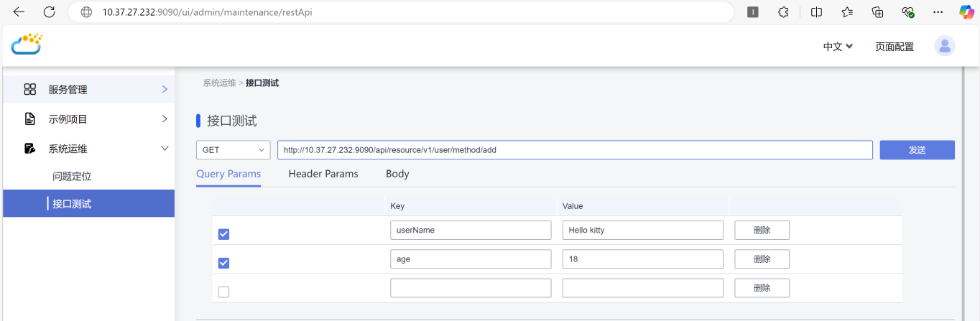980x321 pixels.
Task: Open the browser split screen icon
Action: point(816,12)
